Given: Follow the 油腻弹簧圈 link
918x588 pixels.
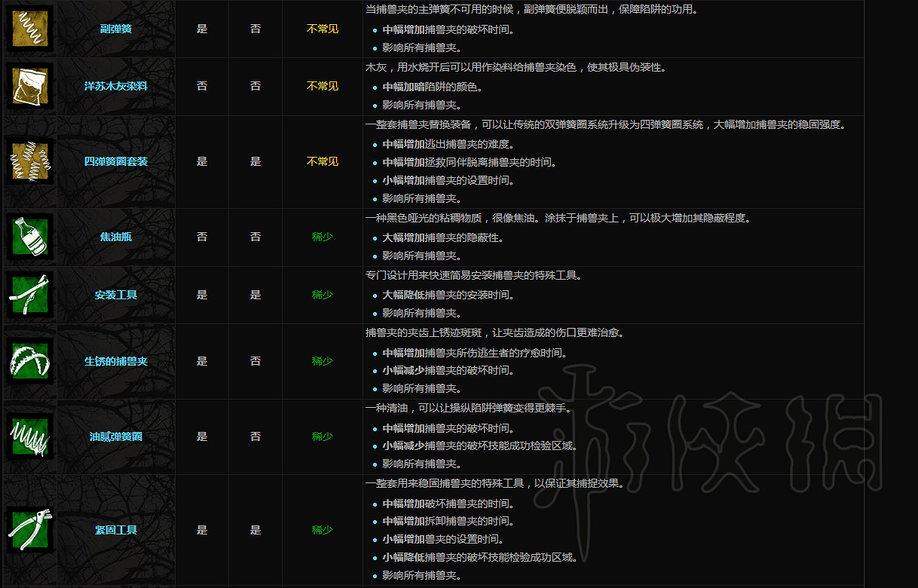Looking at the screenshot, I should (x=116, y=436).
